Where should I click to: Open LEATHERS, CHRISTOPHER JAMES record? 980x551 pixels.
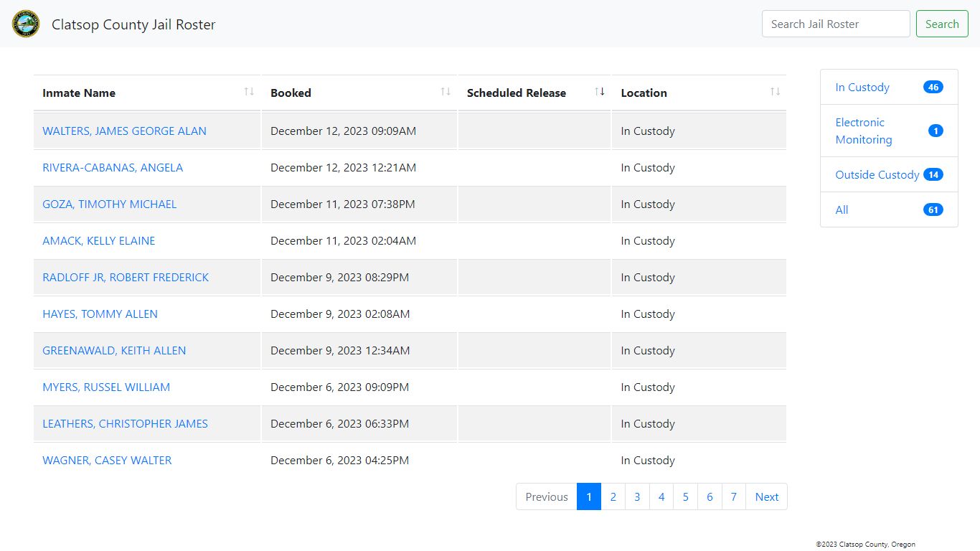pyautogui.click(x=125, y=424)
